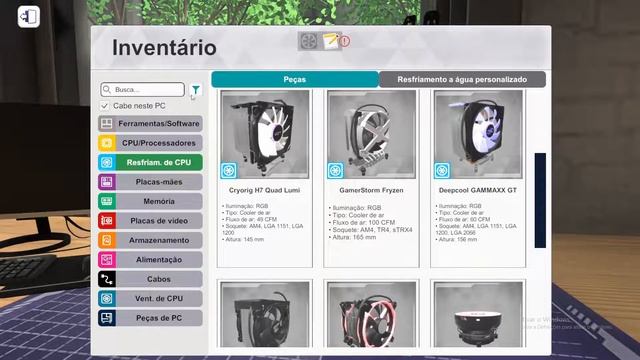Click the orange Armazenamento icon

click(107, 240)
